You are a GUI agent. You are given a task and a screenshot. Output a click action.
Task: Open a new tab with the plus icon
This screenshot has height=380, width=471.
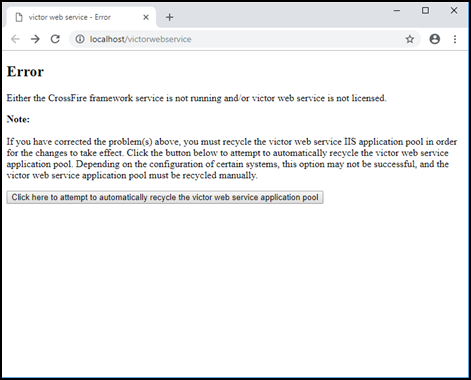[x=170, y=17]
